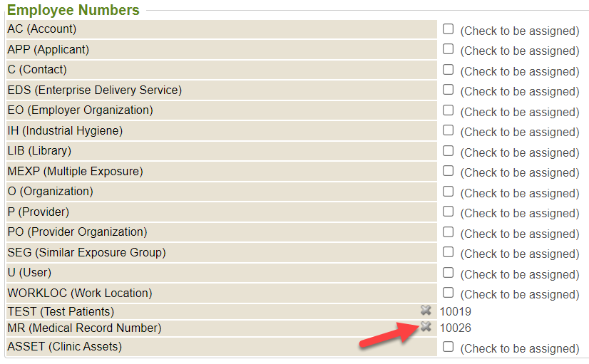Tick the C (Contact) checkbox
The height and width of the screenshot is (364, 589).
point(448,70)
